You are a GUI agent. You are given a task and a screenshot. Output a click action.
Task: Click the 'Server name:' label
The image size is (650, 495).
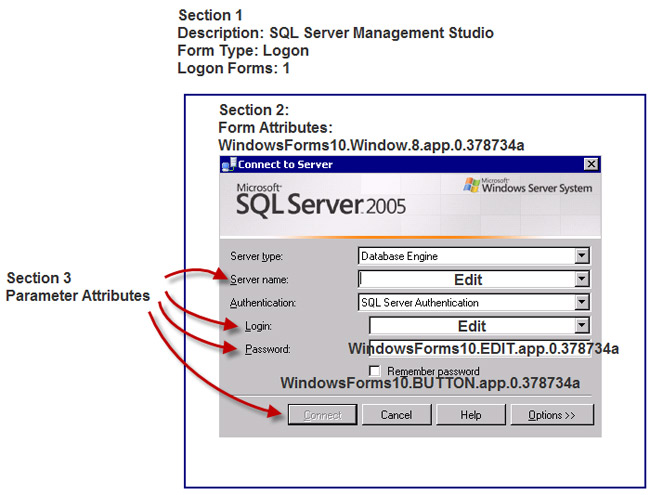[260, 280]
